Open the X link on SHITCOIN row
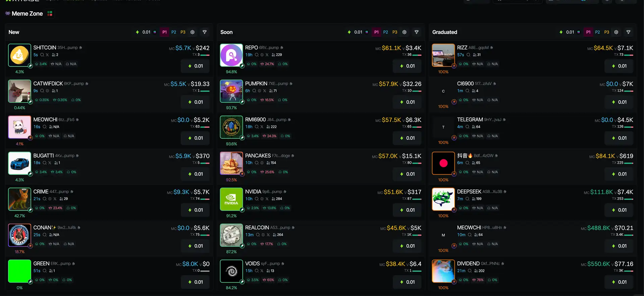Screen dimensions: 644x296 tap(47, 55)
